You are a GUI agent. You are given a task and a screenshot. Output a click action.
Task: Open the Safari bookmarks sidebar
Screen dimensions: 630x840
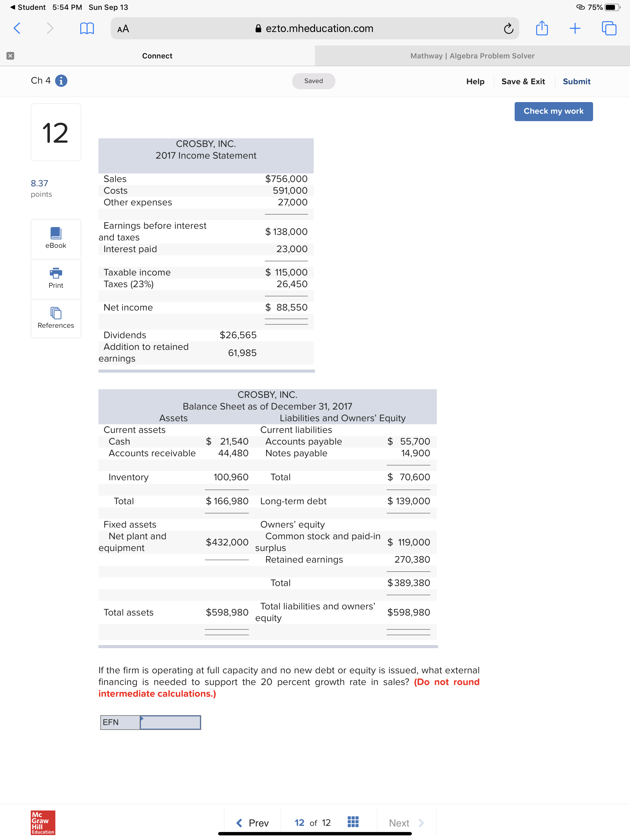pos(87,28)
